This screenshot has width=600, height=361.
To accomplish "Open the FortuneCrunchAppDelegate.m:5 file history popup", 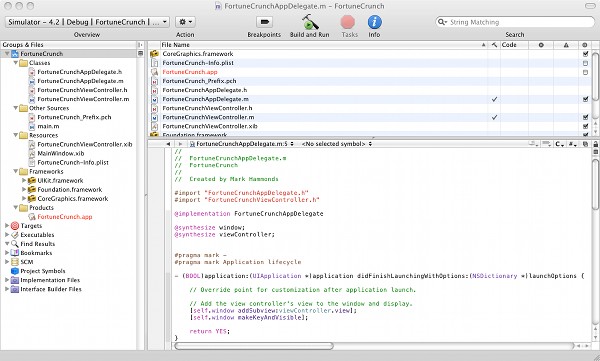I will [x=242, y=144].
